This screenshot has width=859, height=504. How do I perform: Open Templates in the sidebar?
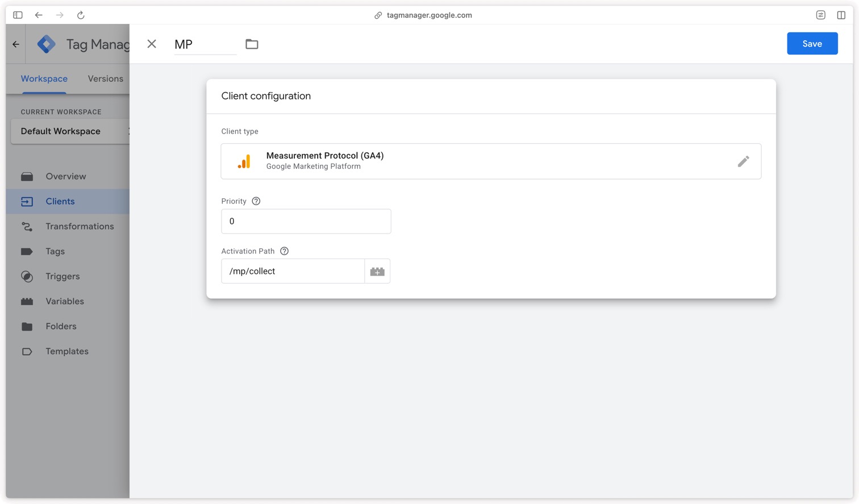tap(68, 351)
